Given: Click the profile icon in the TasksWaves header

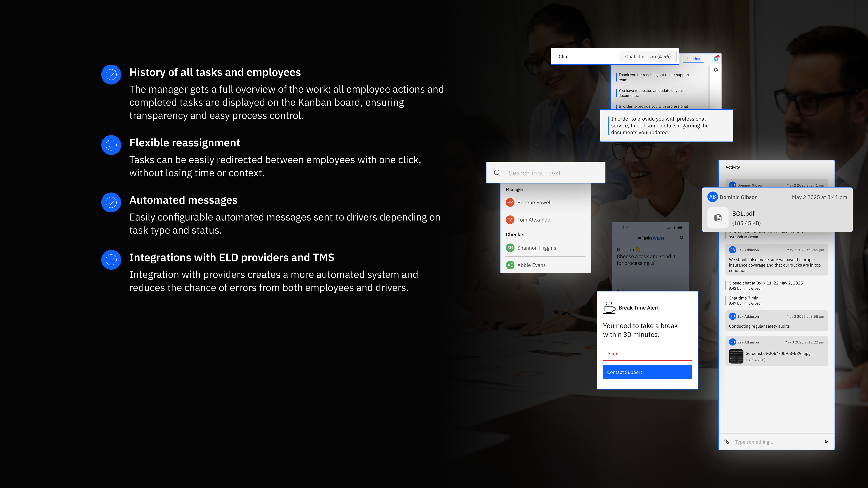Looking at the screenshot, I should (681, 238).
